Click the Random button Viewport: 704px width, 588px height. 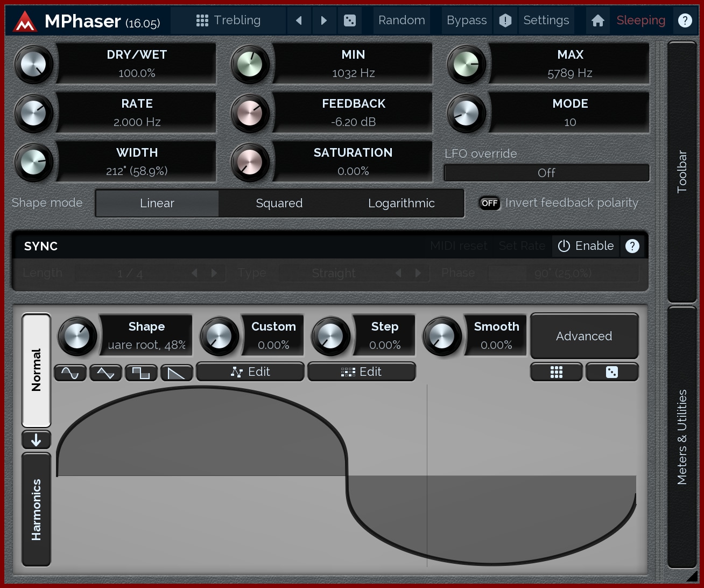coord(402,20)
